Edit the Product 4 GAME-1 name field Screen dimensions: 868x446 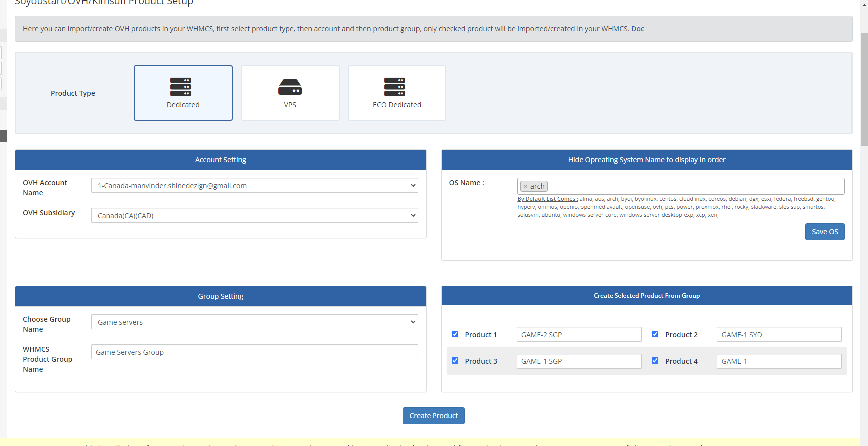click(x=779, y=361)
